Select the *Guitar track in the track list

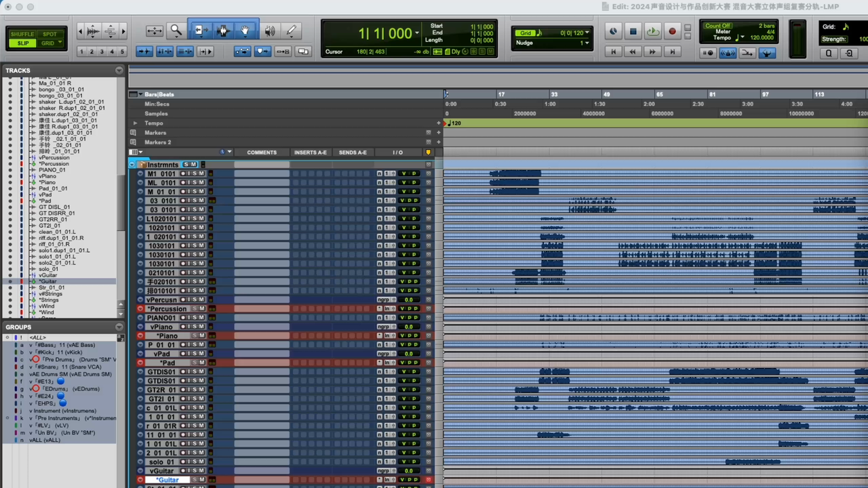coord(48,281)
